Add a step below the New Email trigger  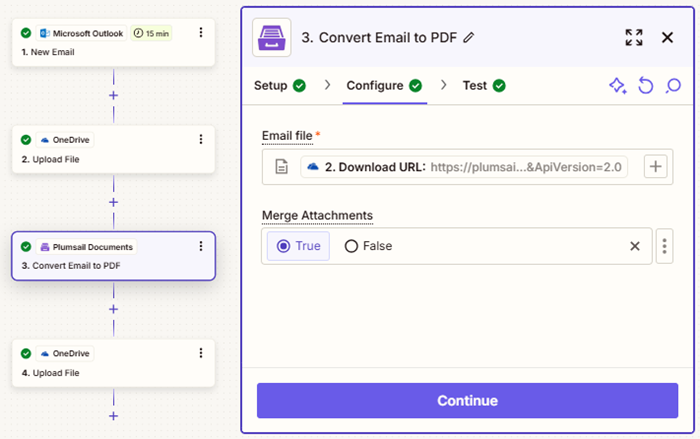coord(113,95)
